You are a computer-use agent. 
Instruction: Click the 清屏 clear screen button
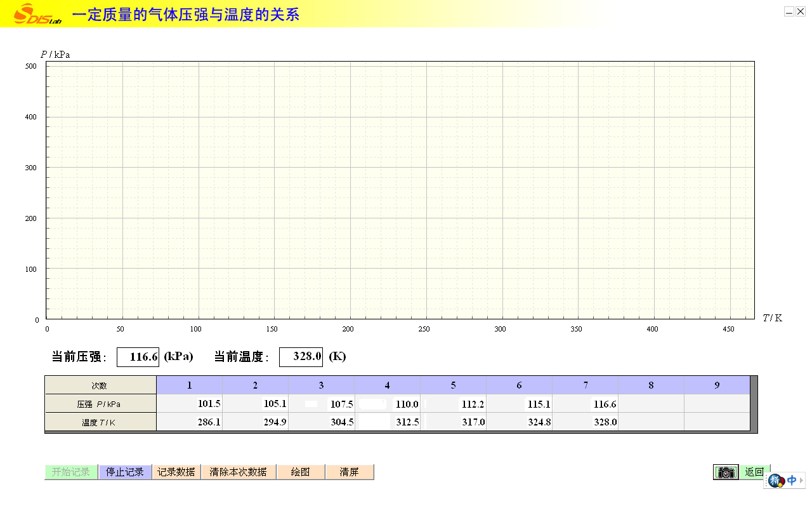[x=350, y=472]
